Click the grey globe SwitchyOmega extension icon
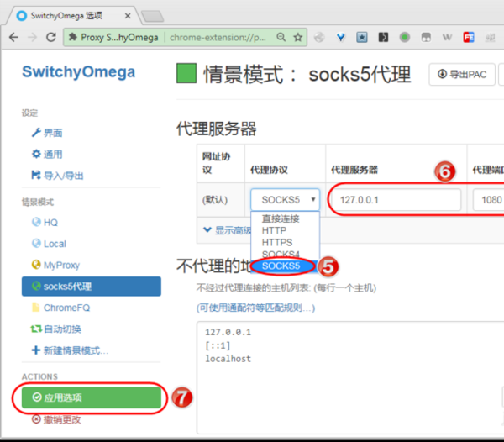The image size is (504, 442). [x=319, y=38]
